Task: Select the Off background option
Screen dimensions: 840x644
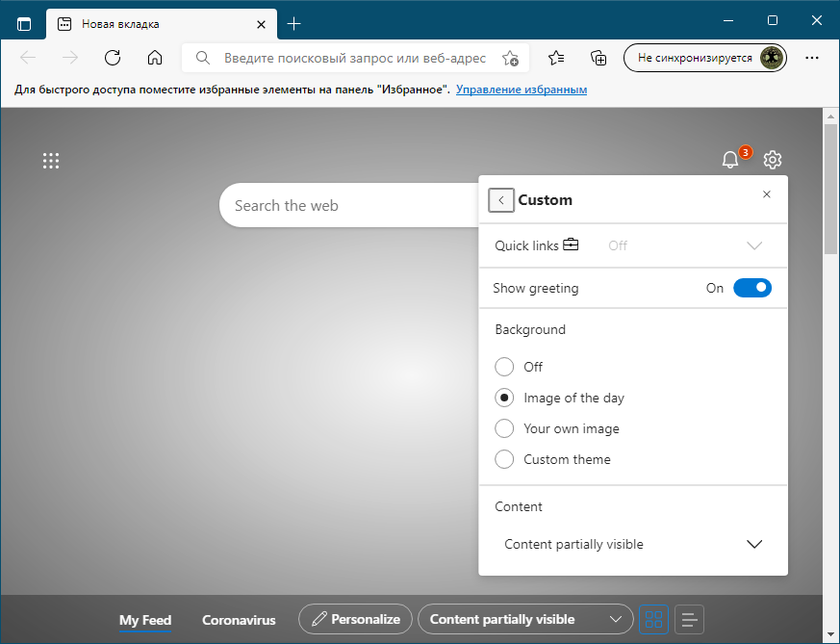Action: 504,367
